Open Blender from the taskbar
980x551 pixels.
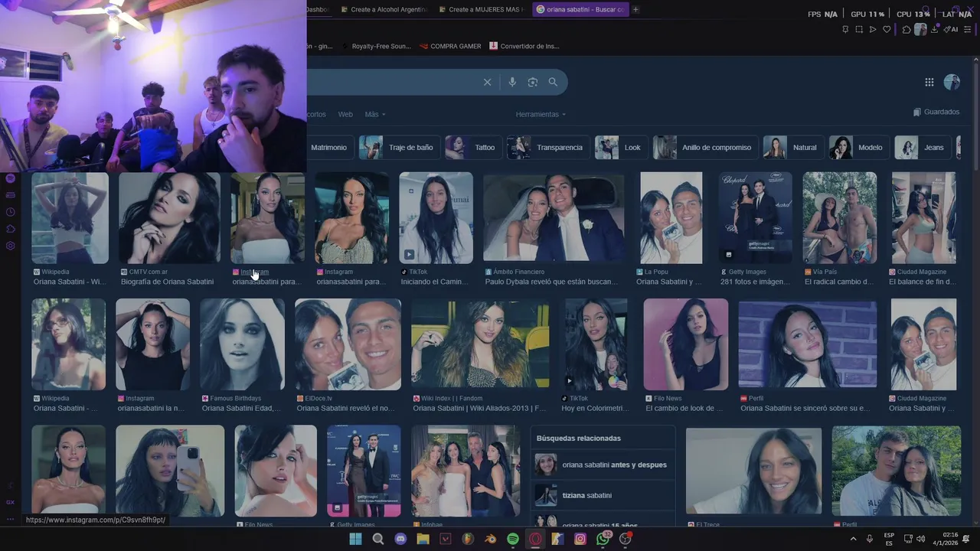coord(490,539)
